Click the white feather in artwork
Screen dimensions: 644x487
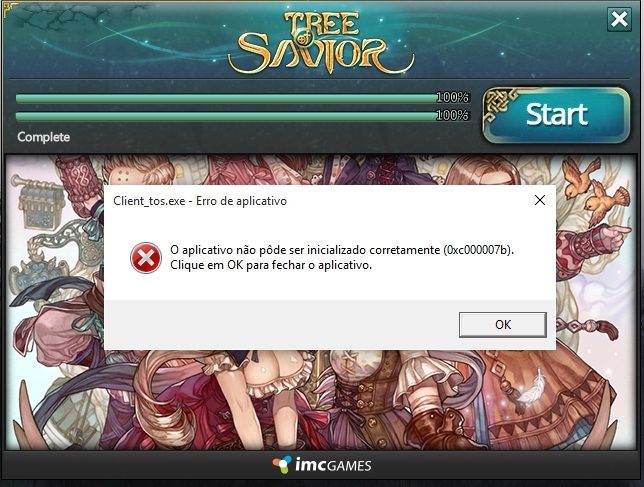click(x=533, y=385)
